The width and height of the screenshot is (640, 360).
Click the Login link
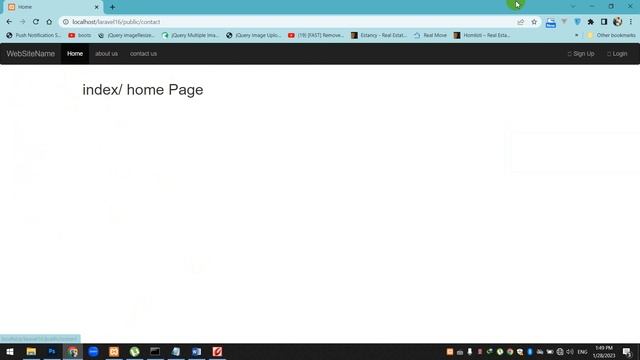[617, 53]
